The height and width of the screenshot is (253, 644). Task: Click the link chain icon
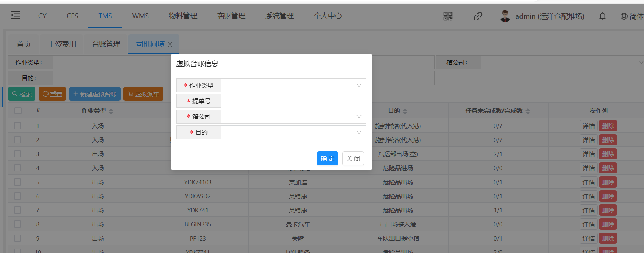click(x=477, y=16)
